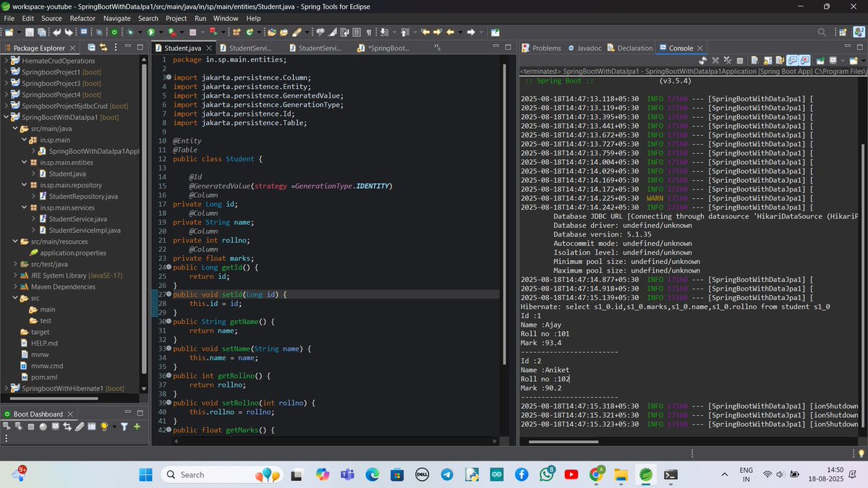868x488 pixels.
Task: Open dropdown arrow beside Debug button
Action: (140, 32)
